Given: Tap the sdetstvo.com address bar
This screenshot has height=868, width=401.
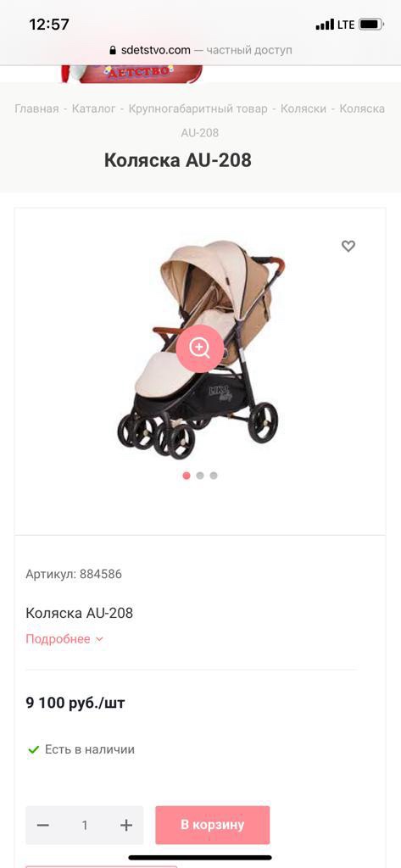Looking at the screenshot, I should (200, 50).
